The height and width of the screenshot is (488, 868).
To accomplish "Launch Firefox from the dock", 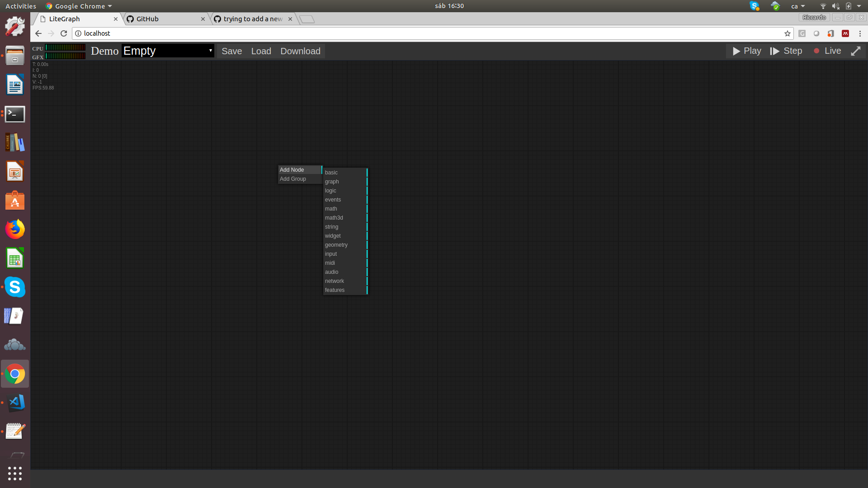I will 15,229.
